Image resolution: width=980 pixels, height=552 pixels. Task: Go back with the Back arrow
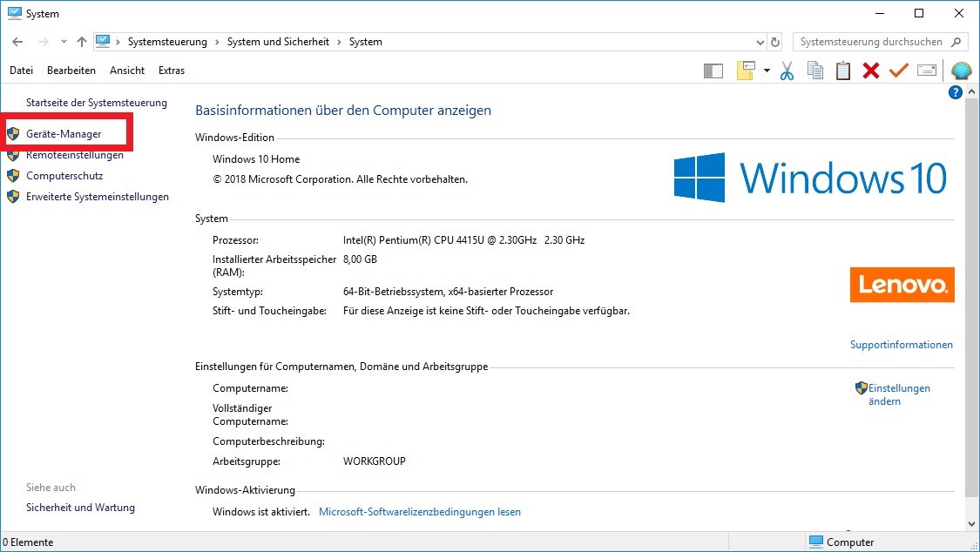pyautogui.click(x=17, y=42)
